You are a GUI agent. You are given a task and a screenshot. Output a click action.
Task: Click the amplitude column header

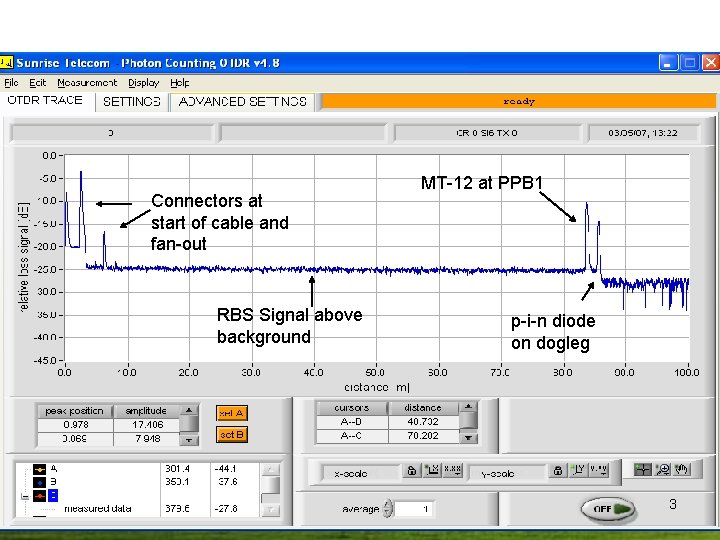(146, 411)
